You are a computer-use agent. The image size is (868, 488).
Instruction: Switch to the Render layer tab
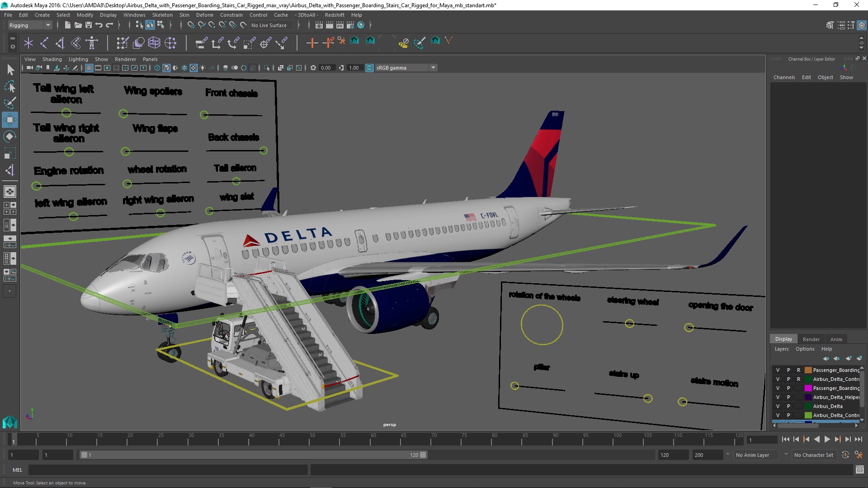811,339
